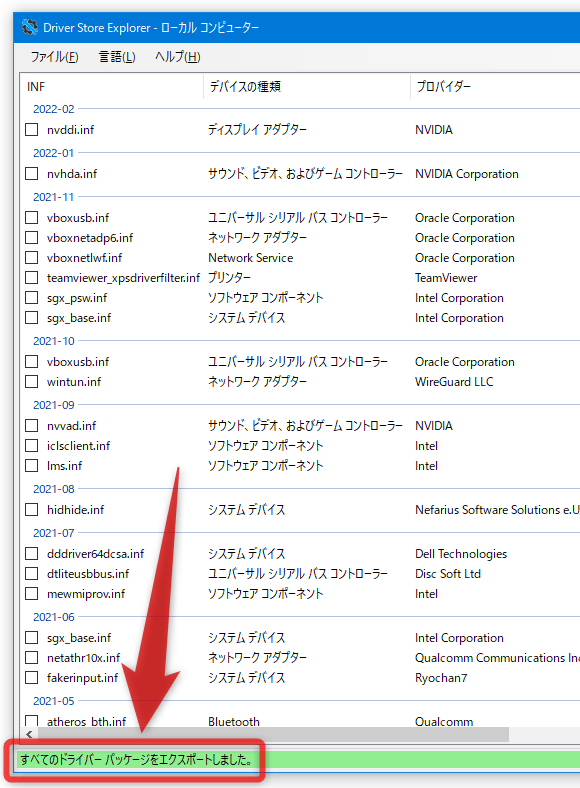Screen dimensions: 580x788
Task: Select vboxnetadp6.inf file name
Action: click(90, 238)
